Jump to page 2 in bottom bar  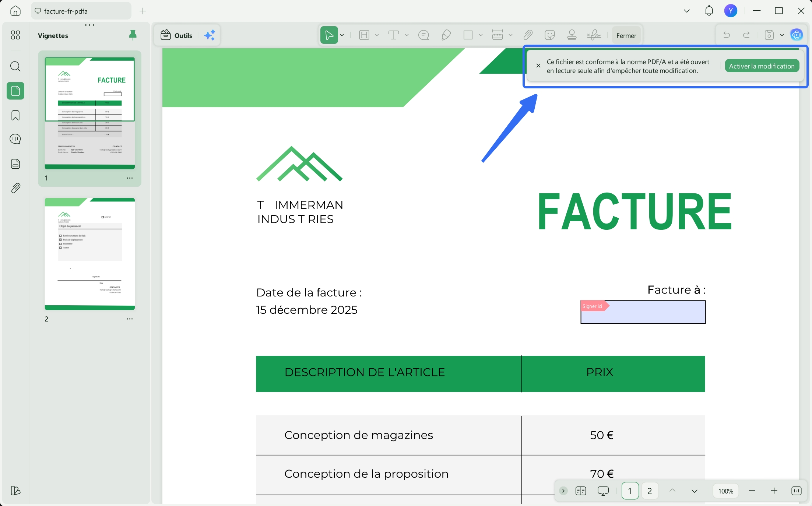click(650, 491)
